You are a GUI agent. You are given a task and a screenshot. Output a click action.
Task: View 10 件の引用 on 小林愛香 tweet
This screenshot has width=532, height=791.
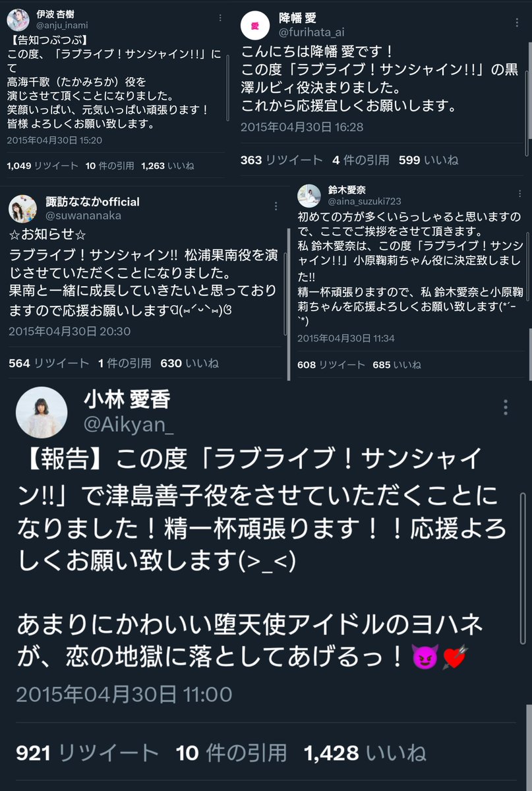[231, 753]
